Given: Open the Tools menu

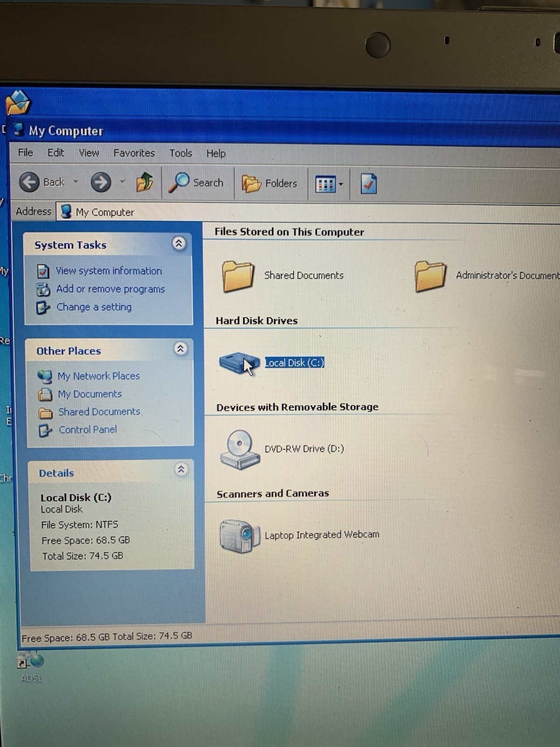Looking at the screenshot, I should click(181, 153).
